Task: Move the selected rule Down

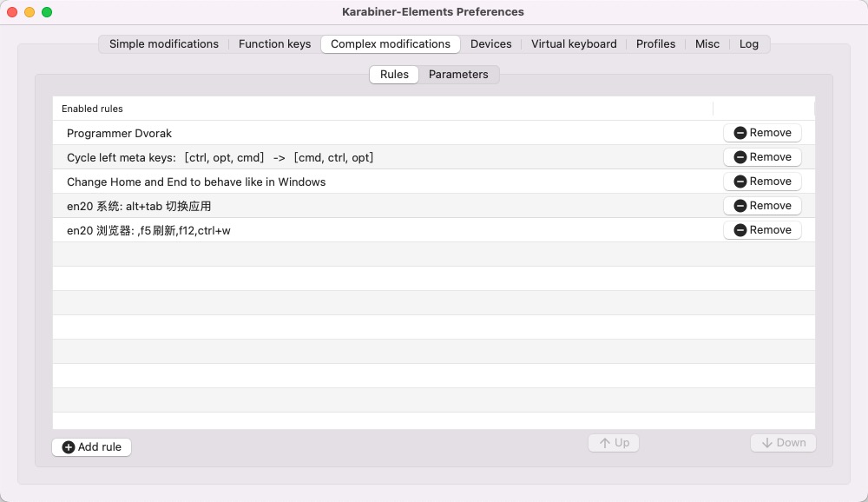Action: pos(783,443)
